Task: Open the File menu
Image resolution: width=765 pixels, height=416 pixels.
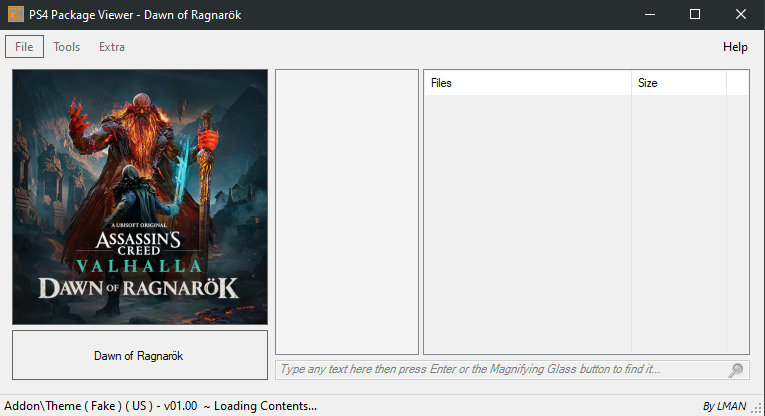Action: 24,47
